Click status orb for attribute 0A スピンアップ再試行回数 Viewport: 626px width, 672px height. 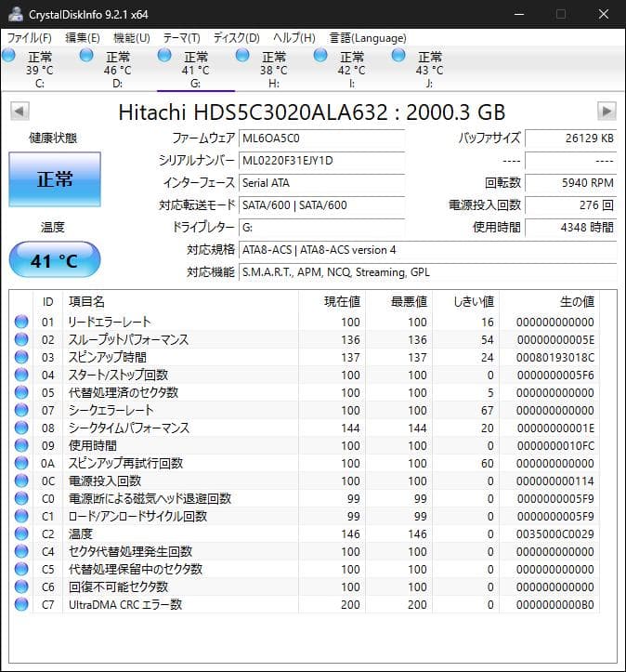21,463
